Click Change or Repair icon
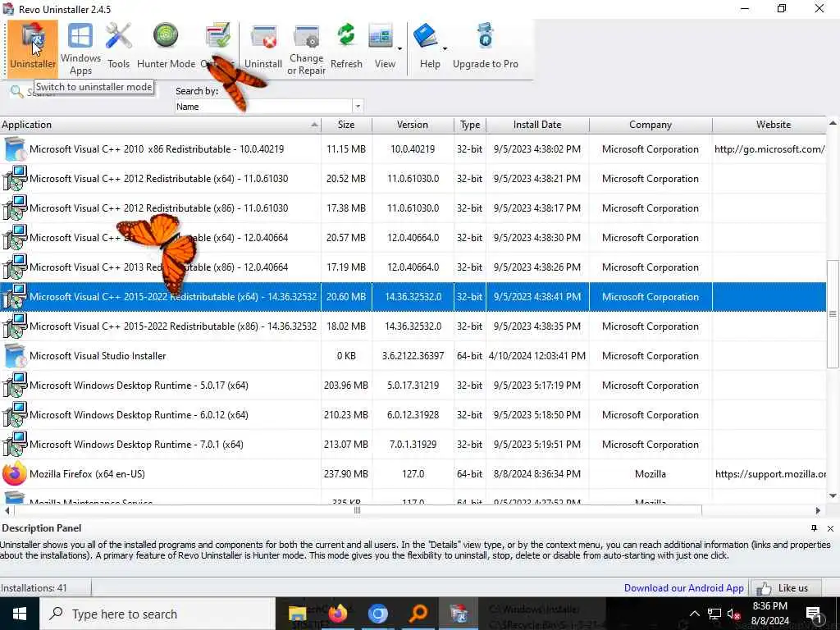840x630 pixels. click(307, 49)
